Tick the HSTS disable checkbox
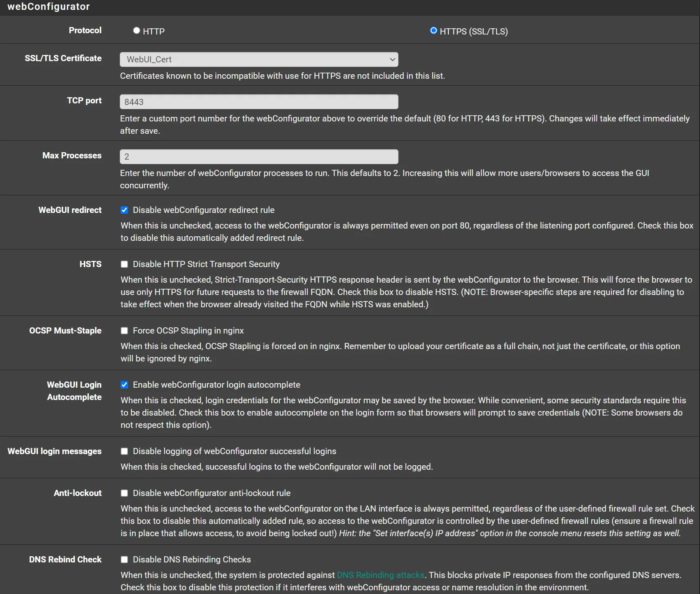The height and width of the screenshot is (594, 700). point(124,264)
